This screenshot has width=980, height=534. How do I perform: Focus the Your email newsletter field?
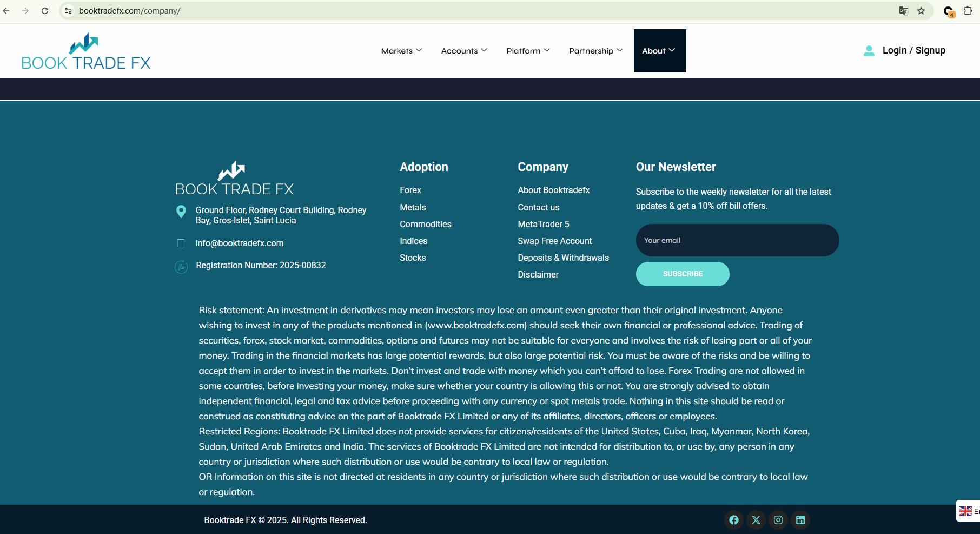coord(738,240)
